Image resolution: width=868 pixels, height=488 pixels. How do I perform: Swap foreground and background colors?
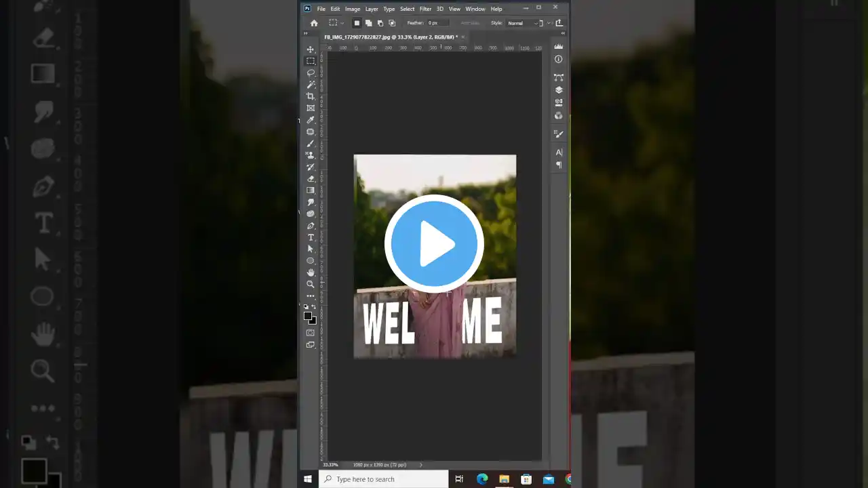point(313,307)
